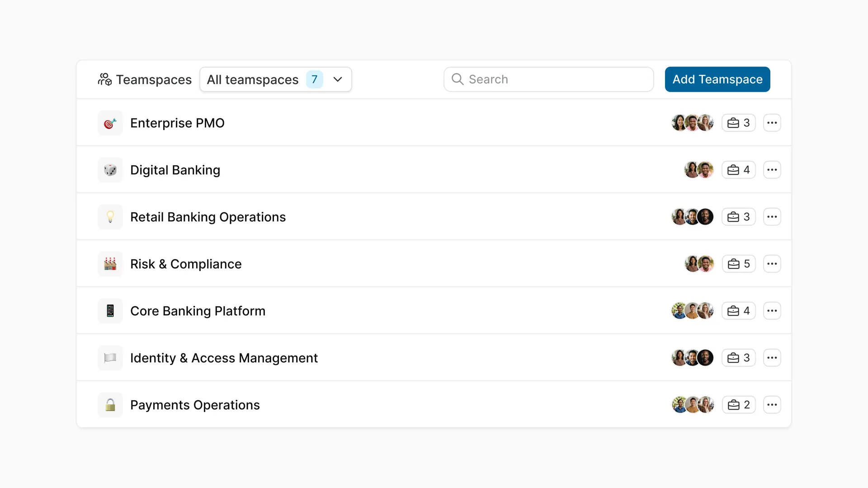The height and width of the screenshot is (488, 868).
Task: Click Enterprise PMO projects count badge
Action: pyautogui.click(x=739, y=123)
